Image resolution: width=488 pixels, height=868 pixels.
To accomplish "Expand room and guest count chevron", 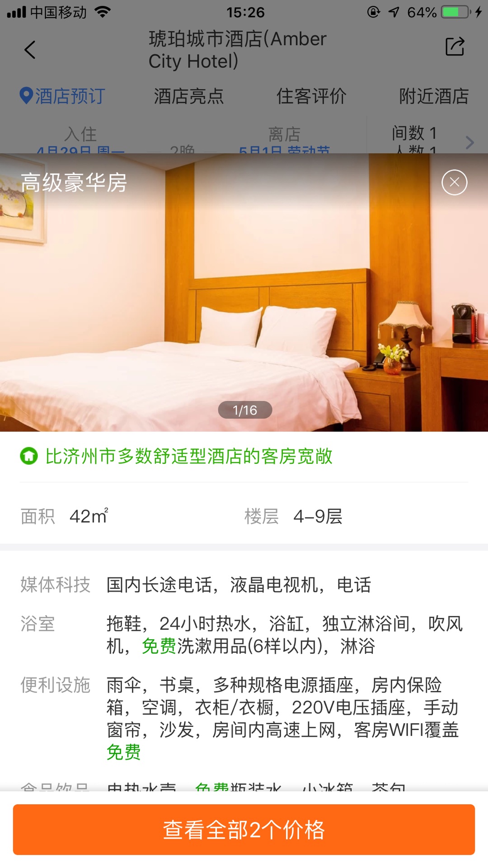I will pyautogui.click(x=470, y=143).
